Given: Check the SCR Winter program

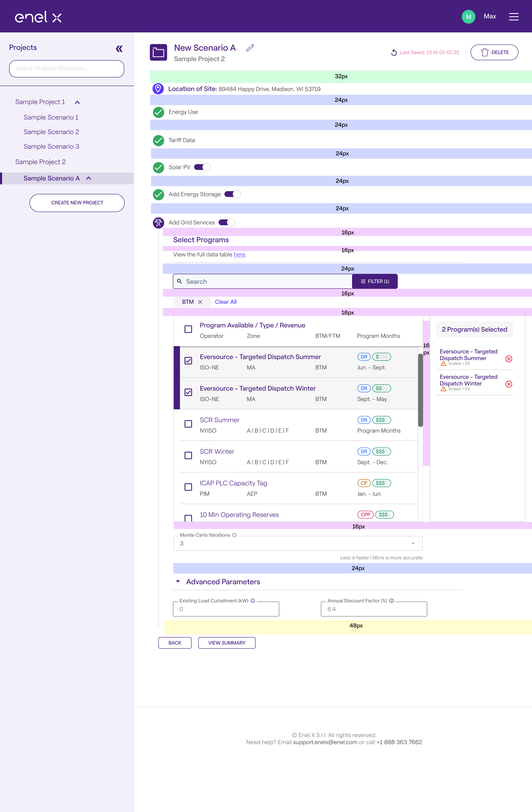Looking at the screenshot, I should (188, 455).
